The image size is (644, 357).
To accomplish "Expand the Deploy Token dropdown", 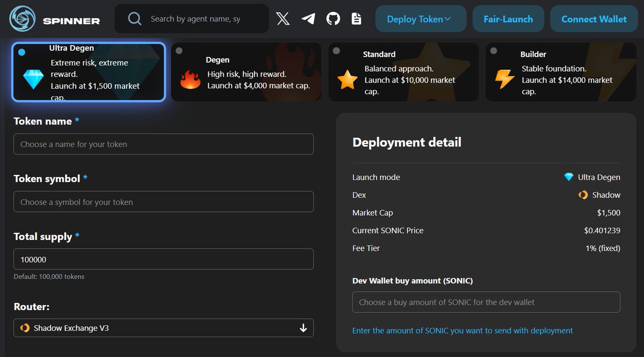I will tap(420, 19).
